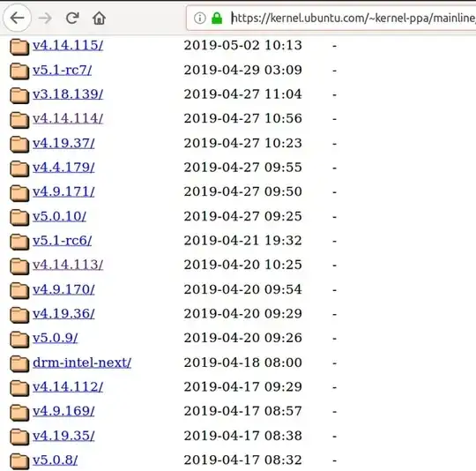Click the date 2019-04-27 09:50
Screen dimensions: 476x471
pyautogui.click(x=243, y=191)
